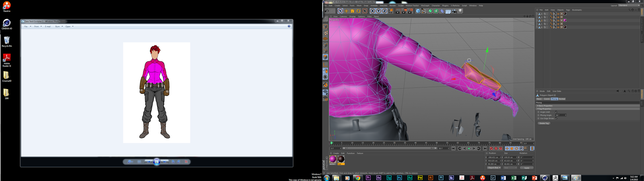Open the Object (Rel) dropdown
Image resolution: width=644 pixels, height=181 pixels.
pyautogui.click(x=494, y=168)
